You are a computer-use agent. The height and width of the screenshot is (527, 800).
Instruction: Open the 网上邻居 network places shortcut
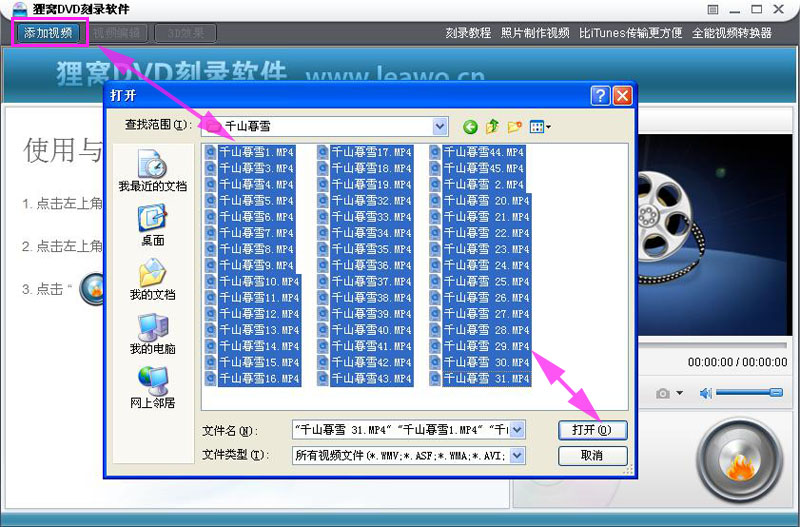[x=153, y=388]
